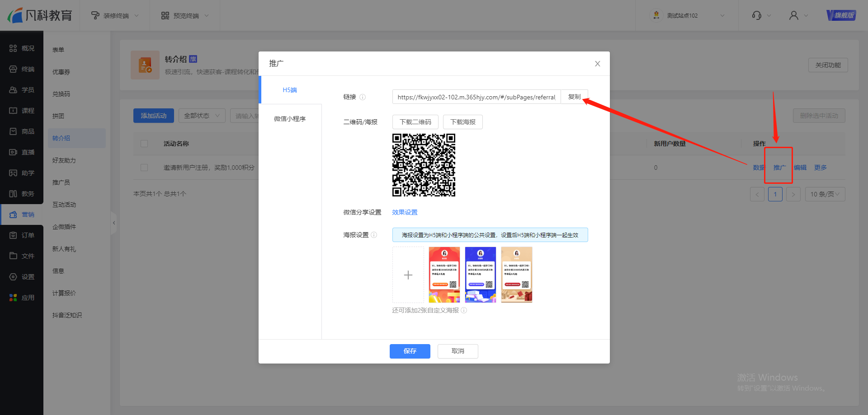Go to page 1 in pagination
Image resolution: width=868 pixels, height=415 pixels.
(775, 194)
